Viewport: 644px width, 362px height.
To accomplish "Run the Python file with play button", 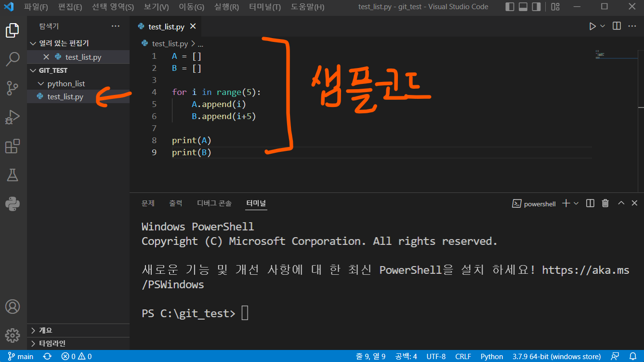I will pos(592,27).
